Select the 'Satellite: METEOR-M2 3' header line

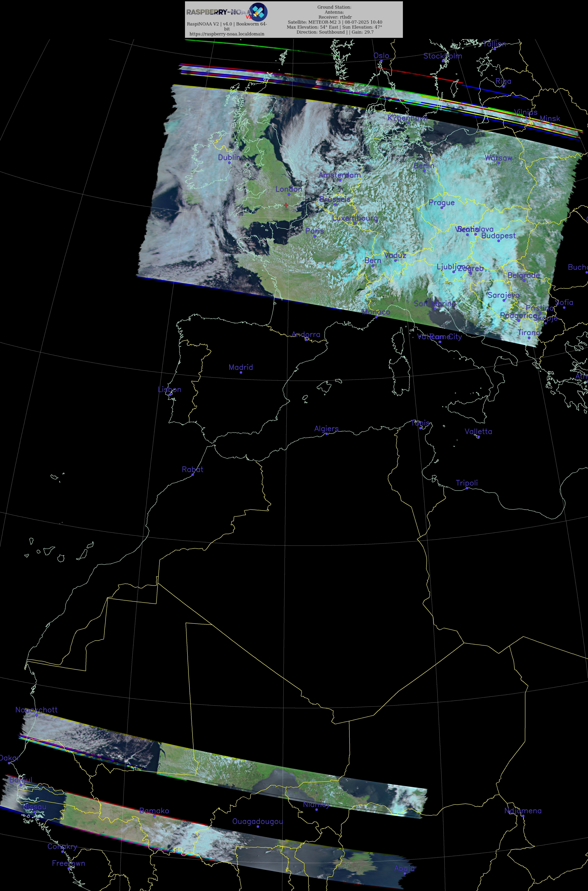point(335,22)
